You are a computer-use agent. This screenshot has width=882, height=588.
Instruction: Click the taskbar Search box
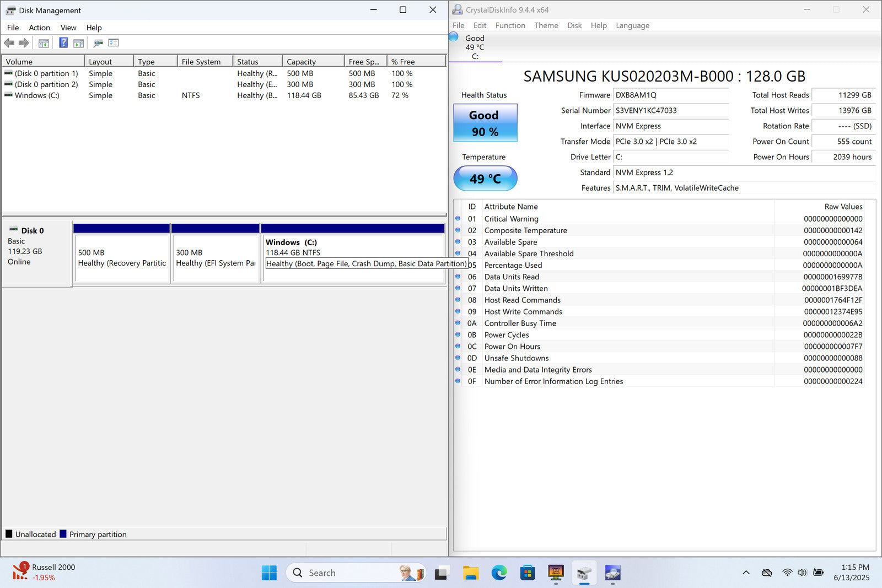coord(356,573)
